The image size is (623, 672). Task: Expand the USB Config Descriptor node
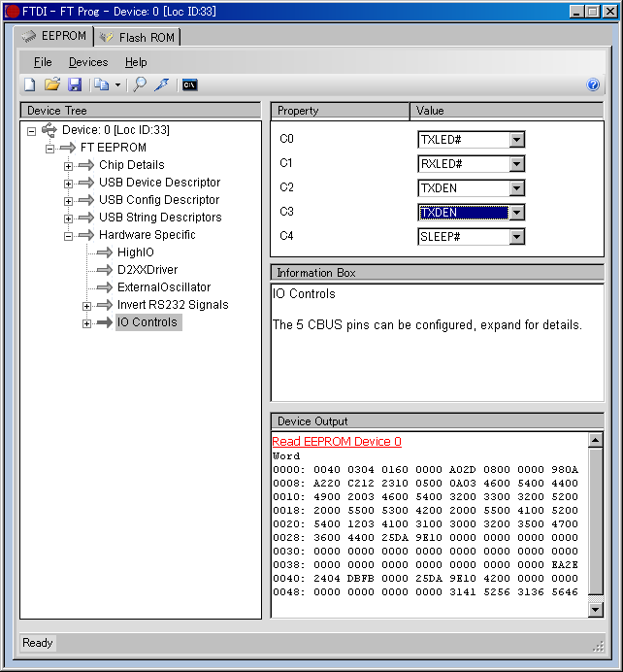pos(68,201)
